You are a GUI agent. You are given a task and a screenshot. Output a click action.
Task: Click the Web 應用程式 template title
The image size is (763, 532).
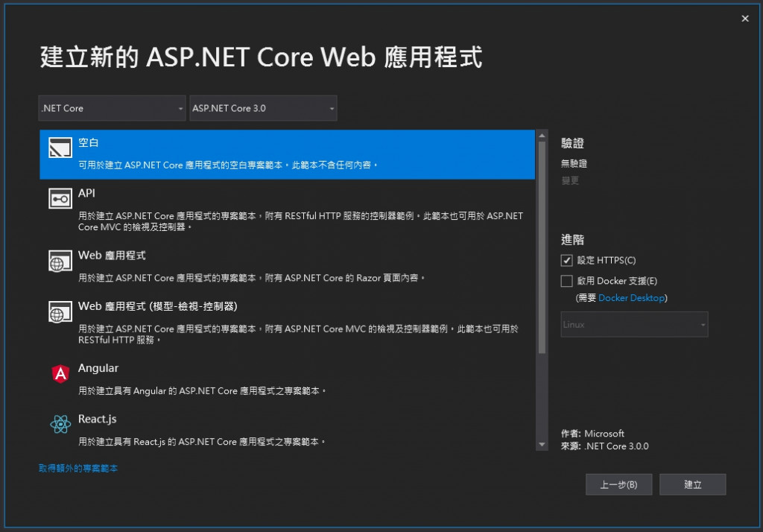coord(112,256)
